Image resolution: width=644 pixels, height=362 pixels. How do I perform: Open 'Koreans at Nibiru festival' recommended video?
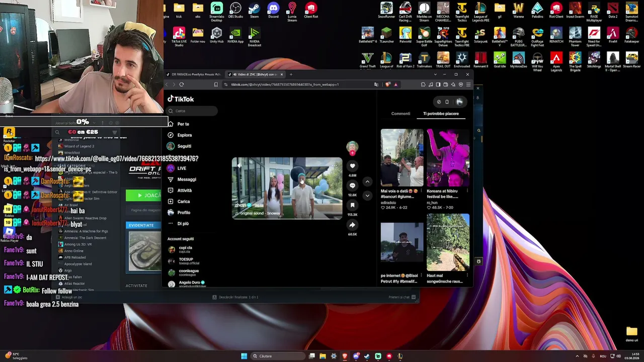click(448, 158)
